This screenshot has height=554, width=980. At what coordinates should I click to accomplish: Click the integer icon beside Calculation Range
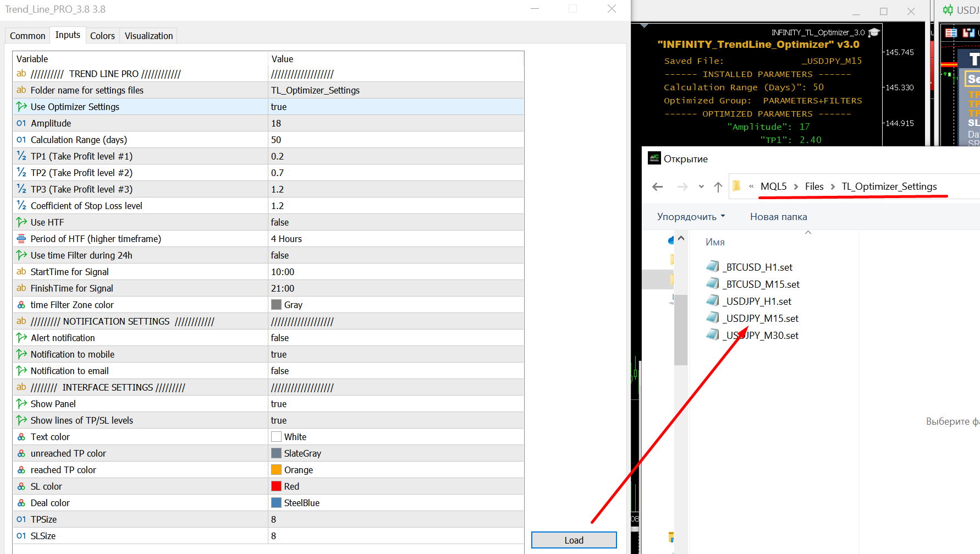tap(21, 140)
